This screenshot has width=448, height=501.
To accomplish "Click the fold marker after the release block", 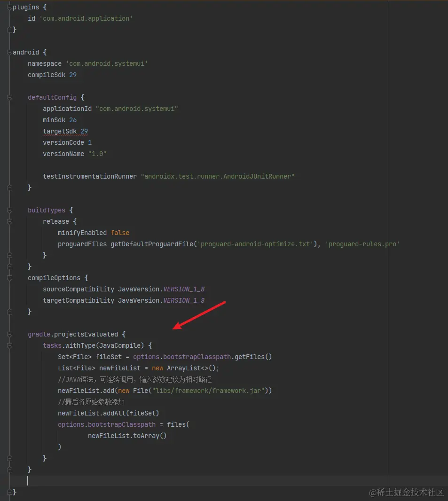I will click(10, 255).
